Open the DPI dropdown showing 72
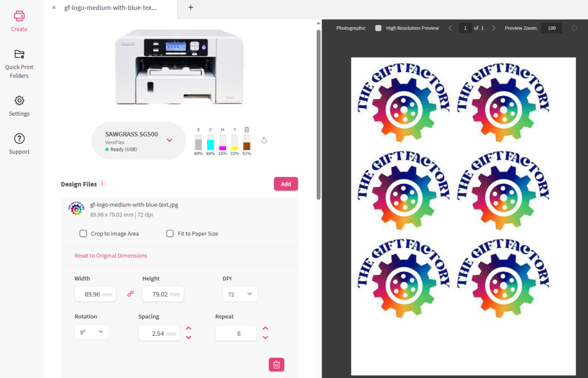Screen dimensions: 588x378 click(239, 294)
